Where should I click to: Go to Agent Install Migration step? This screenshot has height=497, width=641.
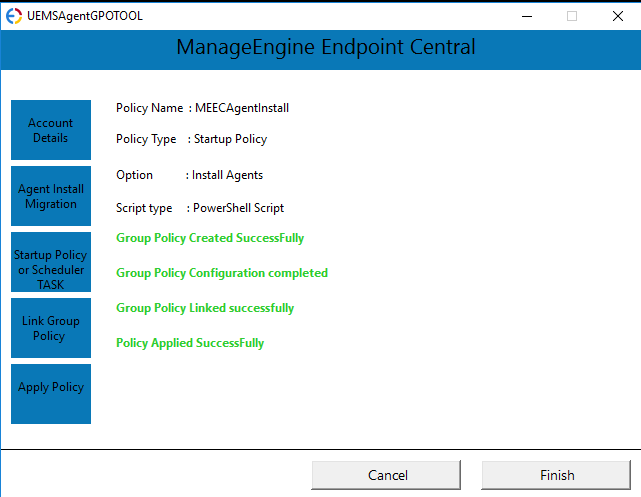51,196
